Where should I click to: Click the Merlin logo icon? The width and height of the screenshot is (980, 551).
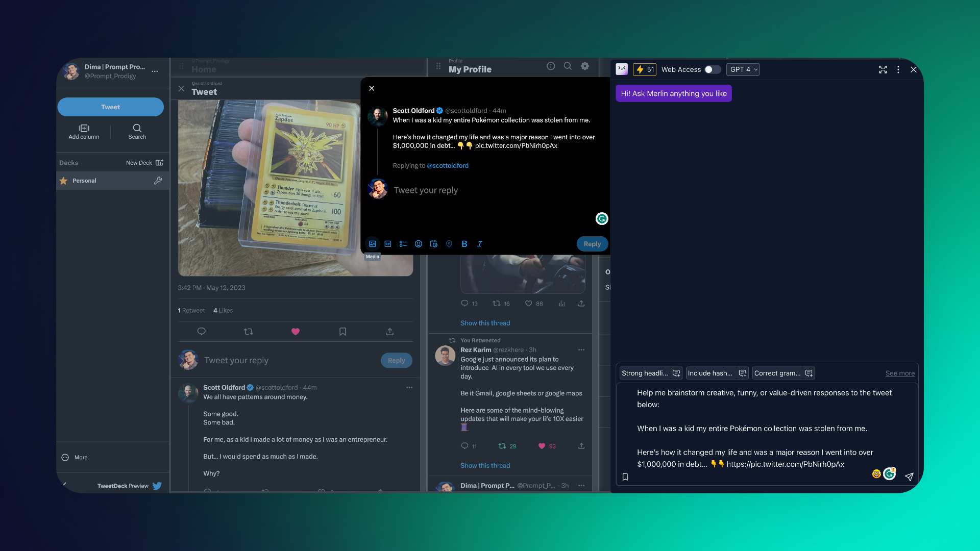622,69
